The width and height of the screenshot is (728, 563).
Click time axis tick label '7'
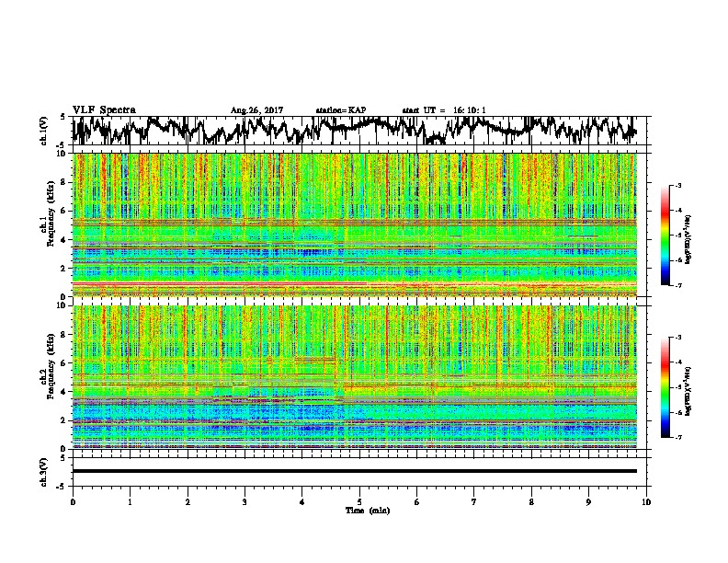tap(474, 502)
